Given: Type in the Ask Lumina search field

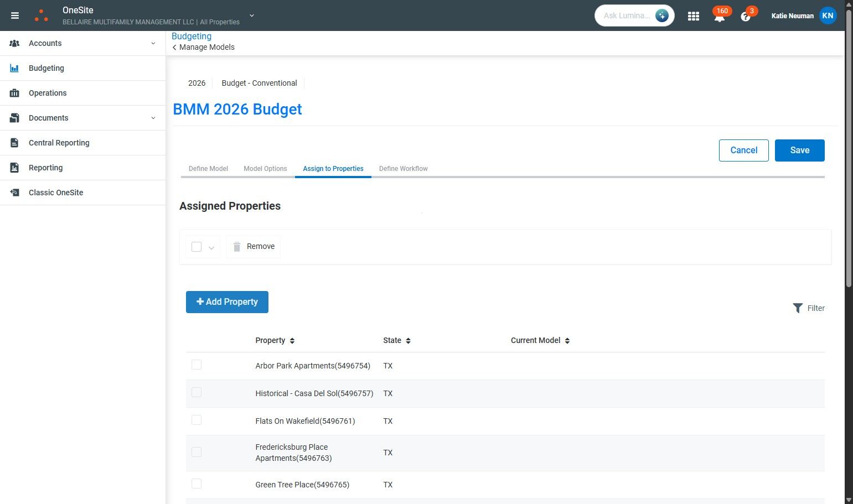Looking at the screenshot, I should click(627, 15).
